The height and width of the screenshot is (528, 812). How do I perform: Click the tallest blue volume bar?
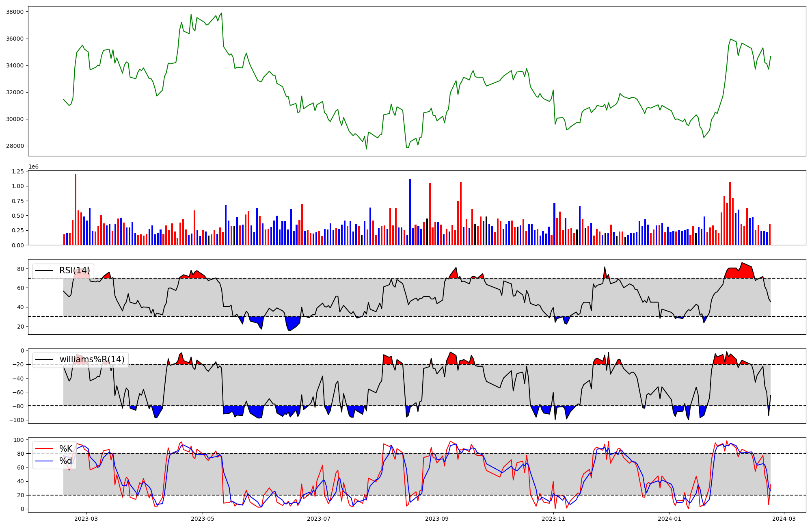[410, 212]
